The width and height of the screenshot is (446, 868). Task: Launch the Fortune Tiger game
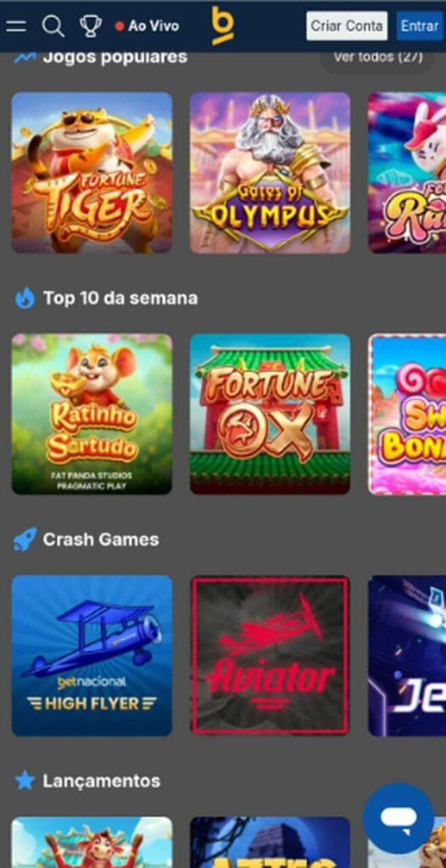click(x=92, y=173)
